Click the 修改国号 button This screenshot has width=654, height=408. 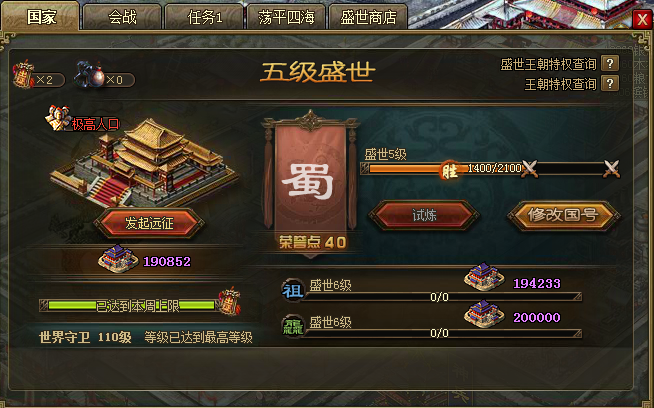pyautogui.click(x=563, y=215)
